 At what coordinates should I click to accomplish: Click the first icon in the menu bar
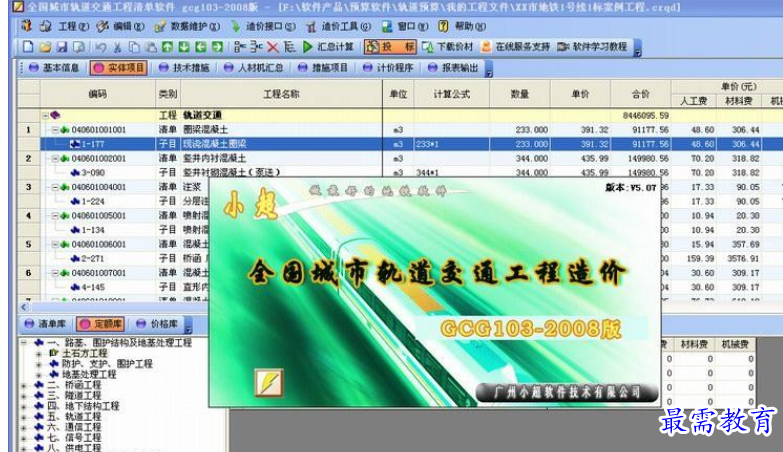(x=26, y=26)
